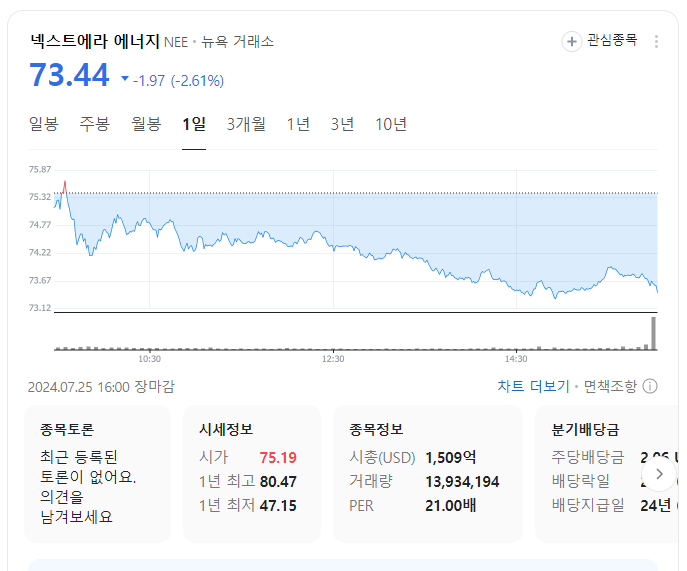Click the PER value 21.00배
687x571 pixels.
pyautogui.click(x=450, y=506)
